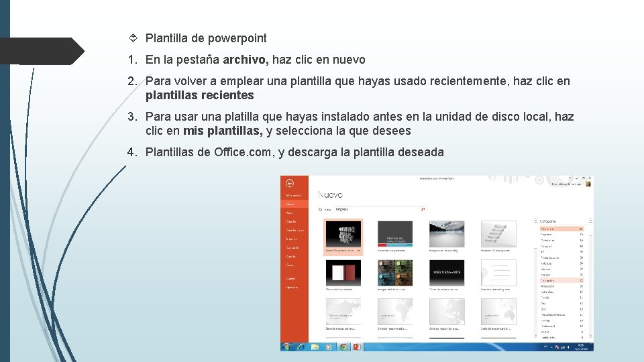Select the 3D staircase template
644x362 pixels.
point(498,233)
